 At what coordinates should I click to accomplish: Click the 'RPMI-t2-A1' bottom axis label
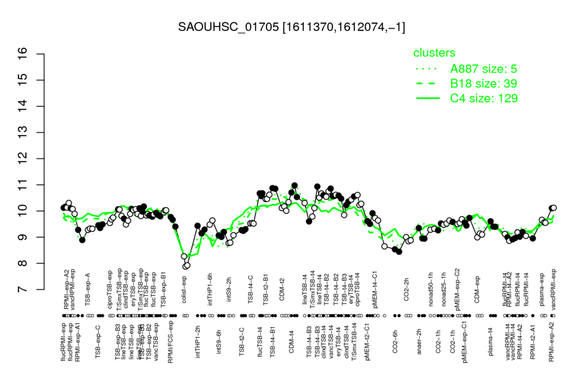[532, 342]
